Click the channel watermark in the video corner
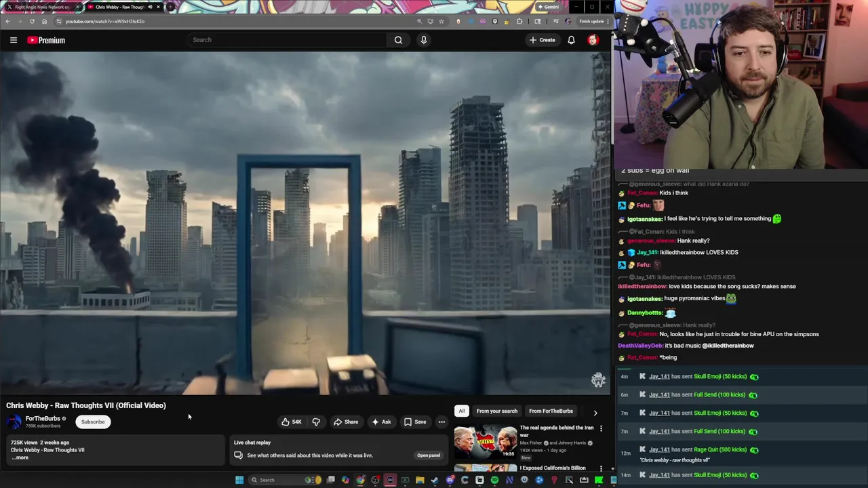 pos(598,380)
